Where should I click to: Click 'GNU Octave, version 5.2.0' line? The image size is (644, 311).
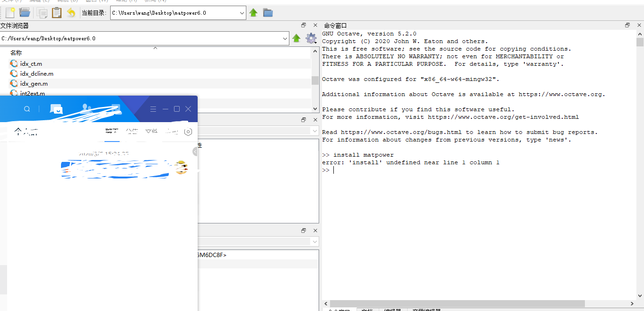point(369,34)
